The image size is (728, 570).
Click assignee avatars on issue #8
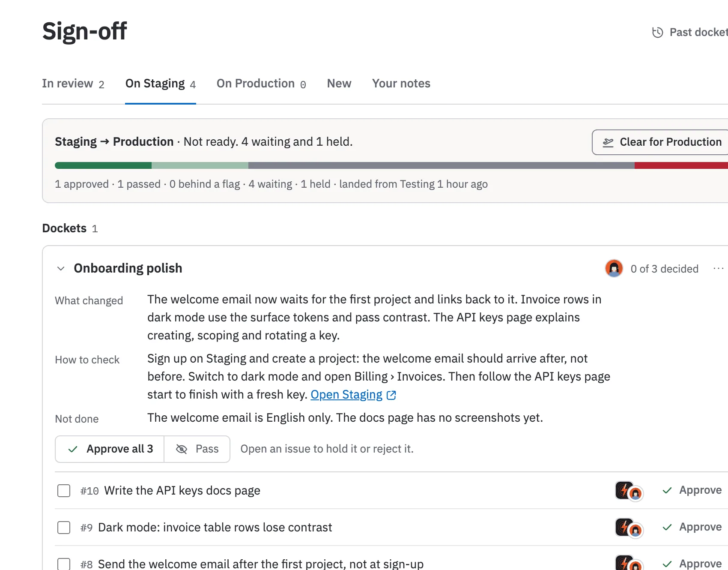pos(629,563)
